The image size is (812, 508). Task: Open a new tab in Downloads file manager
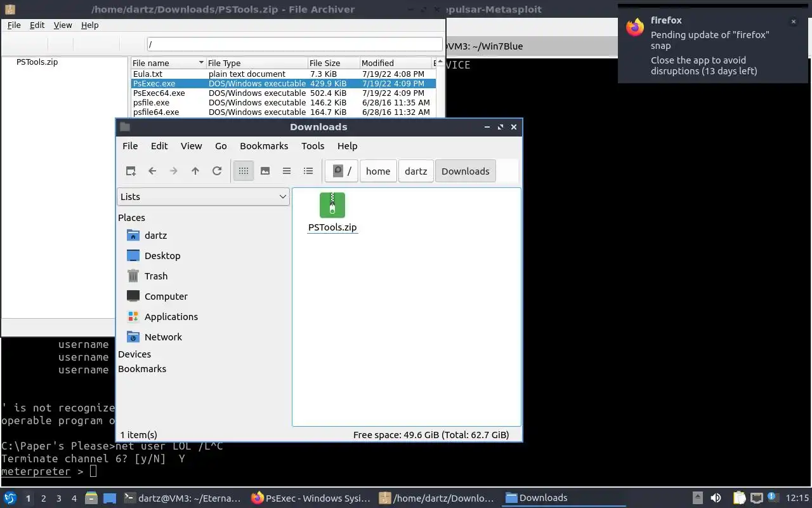(x=131, y=171)
